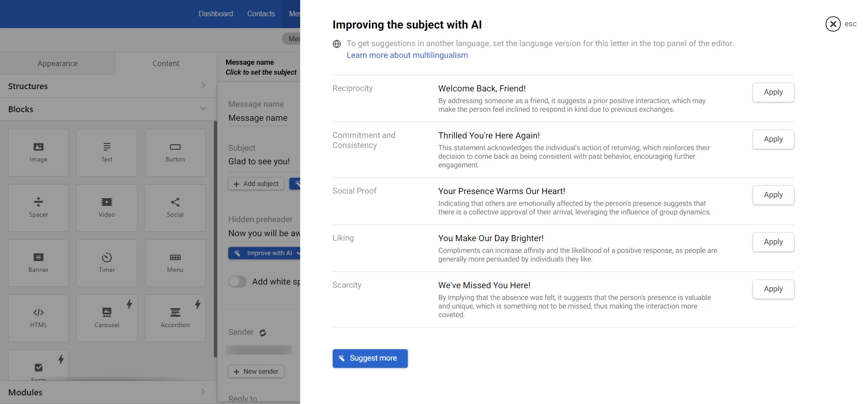Apply 'You Make Our Day Brighter!' subject
This screenshot has width=868, height=404.
(773, 242)
